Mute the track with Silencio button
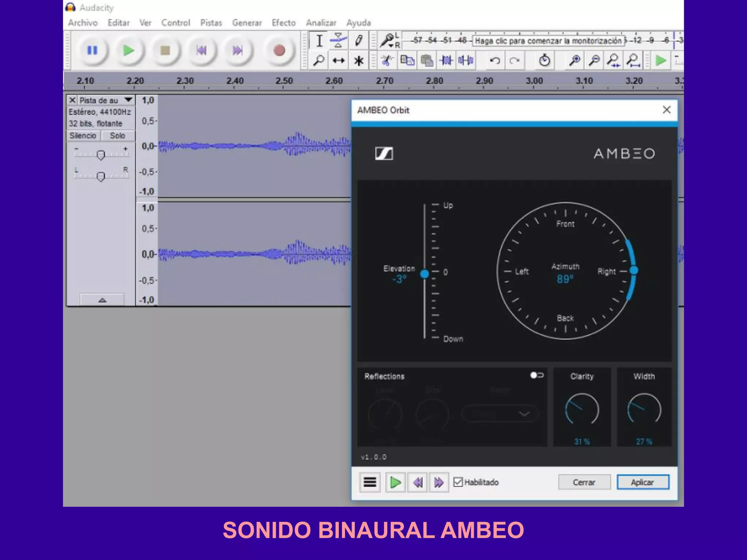This screenshot has height=560, width=747. click(x=83, y=136)
